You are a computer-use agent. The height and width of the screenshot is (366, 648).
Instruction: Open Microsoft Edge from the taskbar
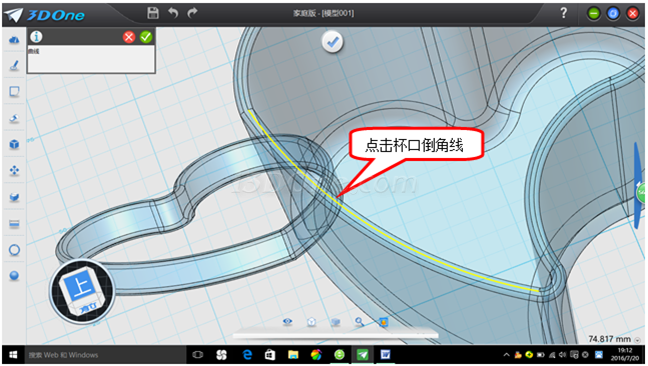[247, 354]
